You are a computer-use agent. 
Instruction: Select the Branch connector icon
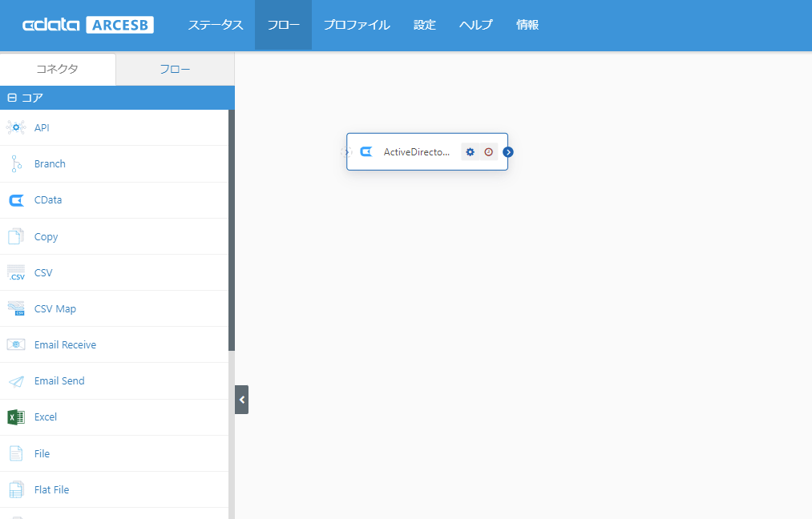[x=16, y=163]
